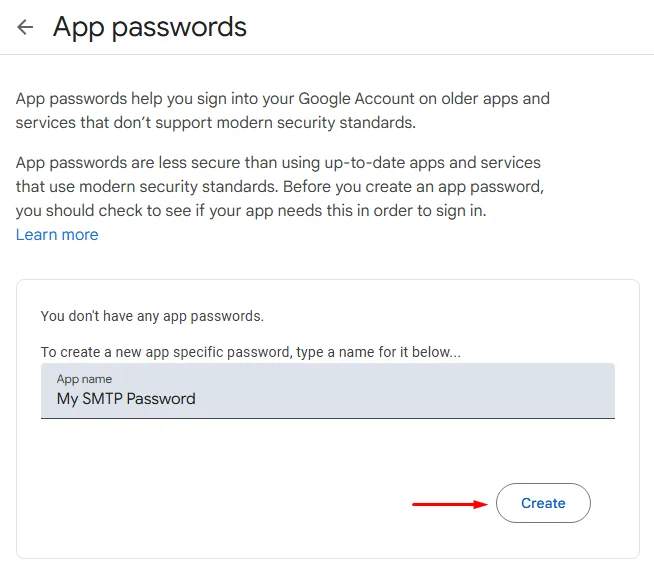This screenshot has width=654, height=575.
Task: Click the "To create a new app specific password" instruction
Action: click(250, 352)
